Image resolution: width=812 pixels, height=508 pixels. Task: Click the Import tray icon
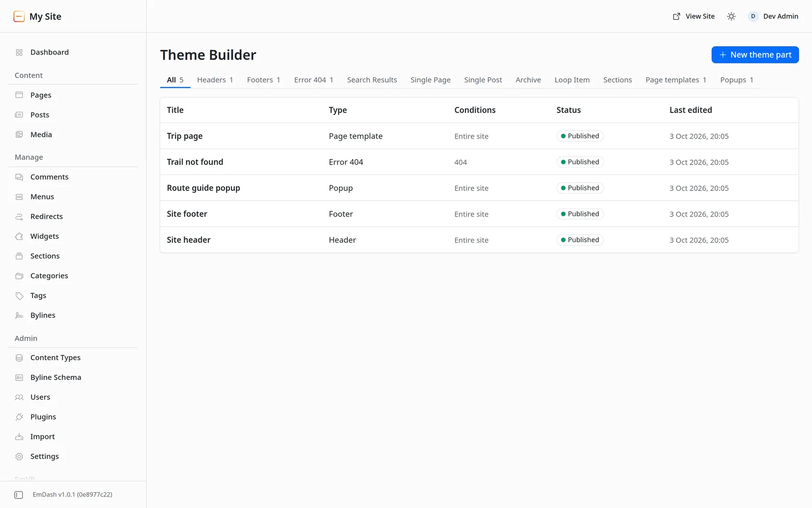point(19,437)
